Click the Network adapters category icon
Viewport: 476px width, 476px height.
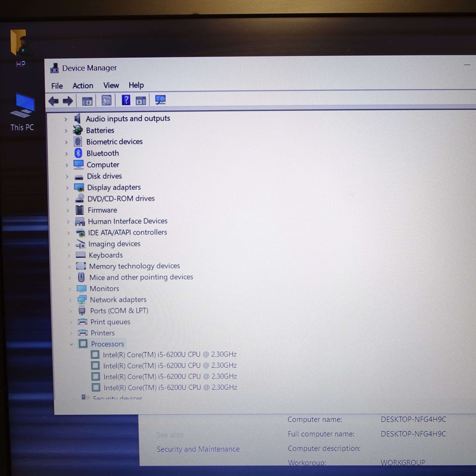point(82,300)
